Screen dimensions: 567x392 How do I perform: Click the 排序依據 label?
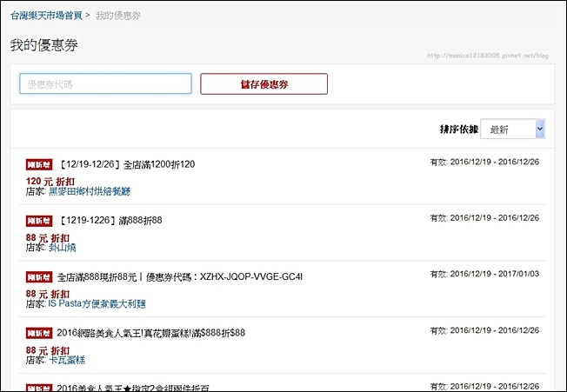coord(459,129)
